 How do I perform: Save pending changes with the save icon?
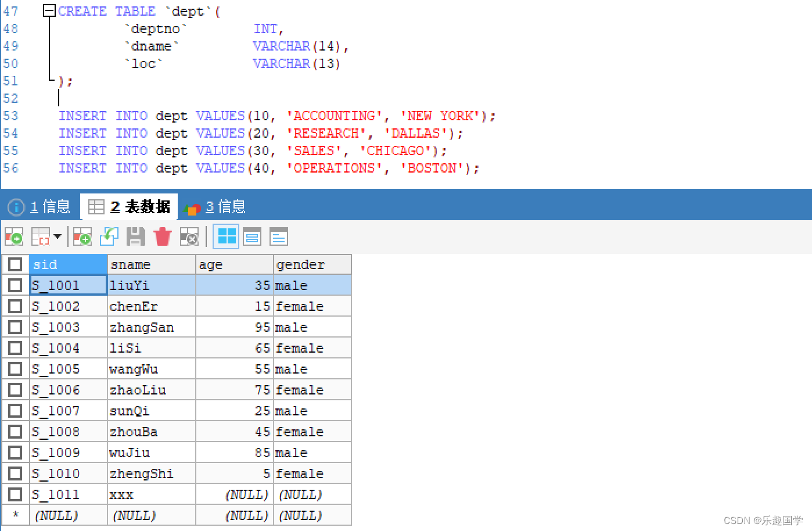pyautogui.click(x=135, y=236)
